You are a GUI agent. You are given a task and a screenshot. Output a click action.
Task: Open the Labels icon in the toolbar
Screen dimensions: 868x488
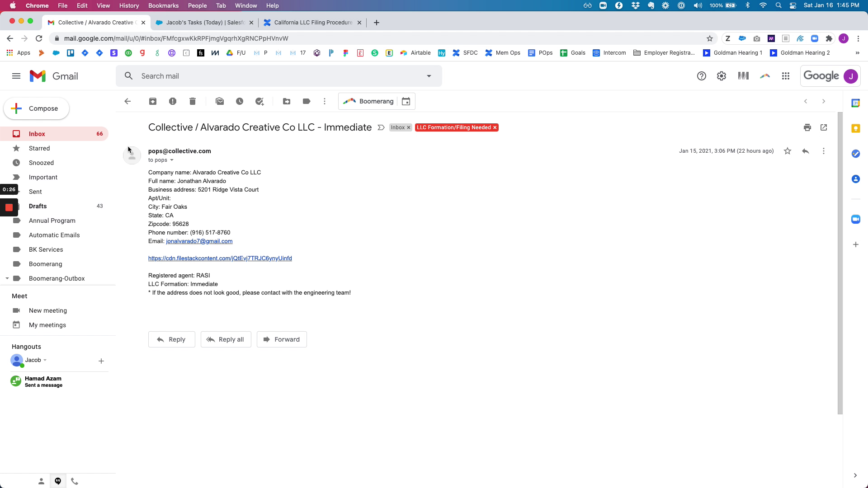click(307, 101)
